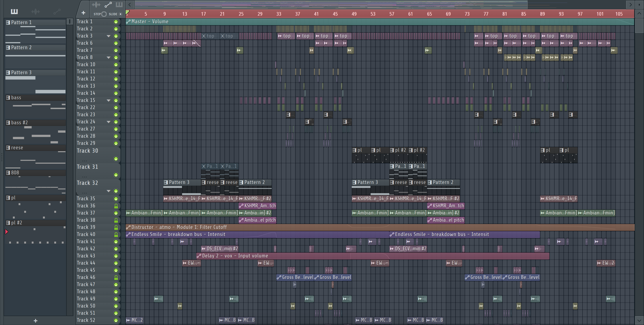Toggle the mute light on Track 10

click(x=116, y=65)
